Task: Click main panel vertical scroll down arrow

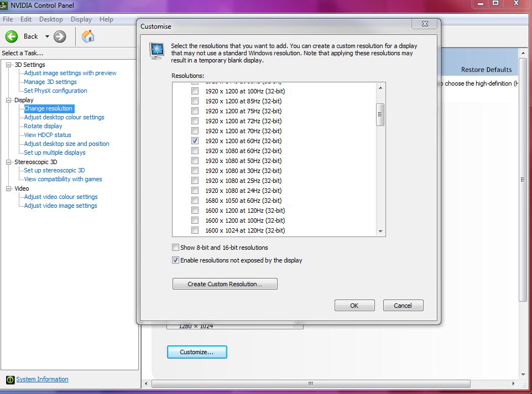Action: pyautogui.click(x=523, y=374)
